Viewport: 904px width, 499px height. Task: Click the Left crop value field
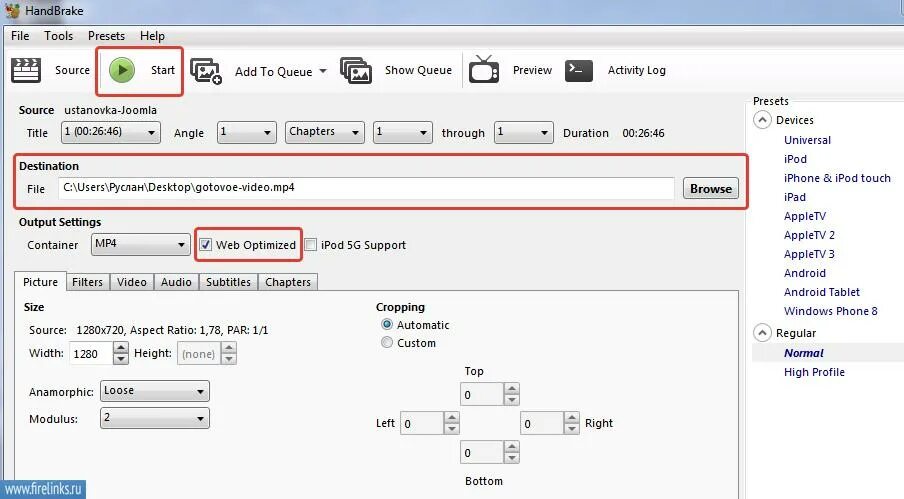(422, 424)
